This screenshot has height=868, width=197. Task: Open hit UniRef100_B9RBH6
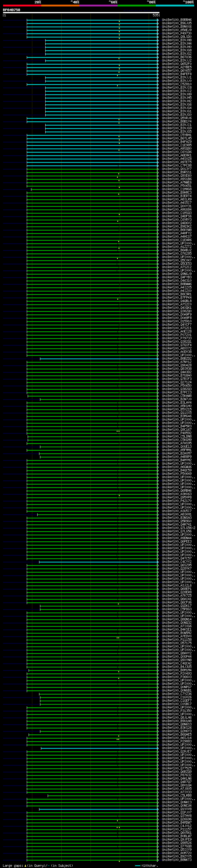[177, 20]
